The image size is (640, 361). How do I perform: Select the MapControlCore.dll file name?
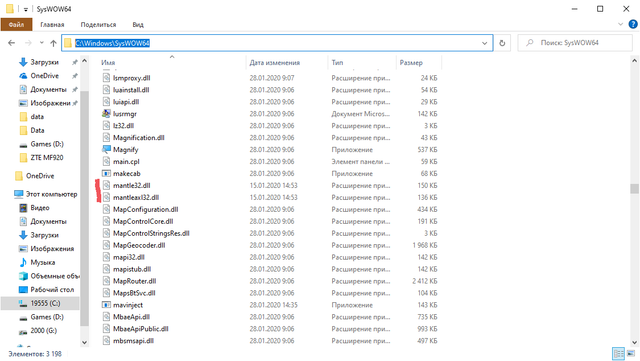tap(143, 221)
